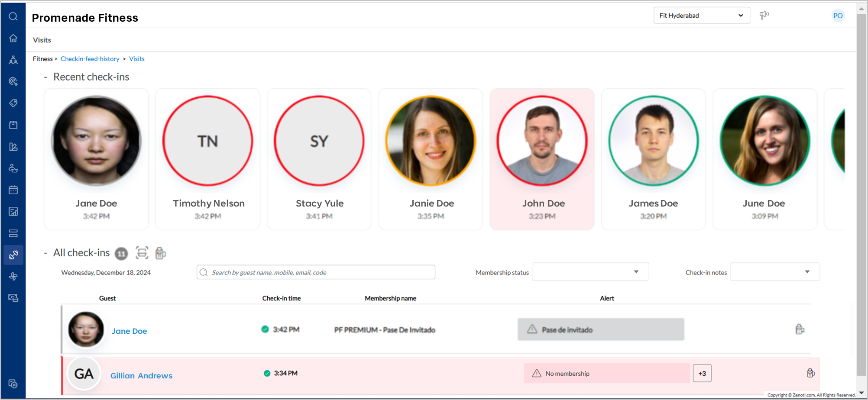Open the price tag sidebar icon
The image size is (868, 400).
[x=13, y=103]
